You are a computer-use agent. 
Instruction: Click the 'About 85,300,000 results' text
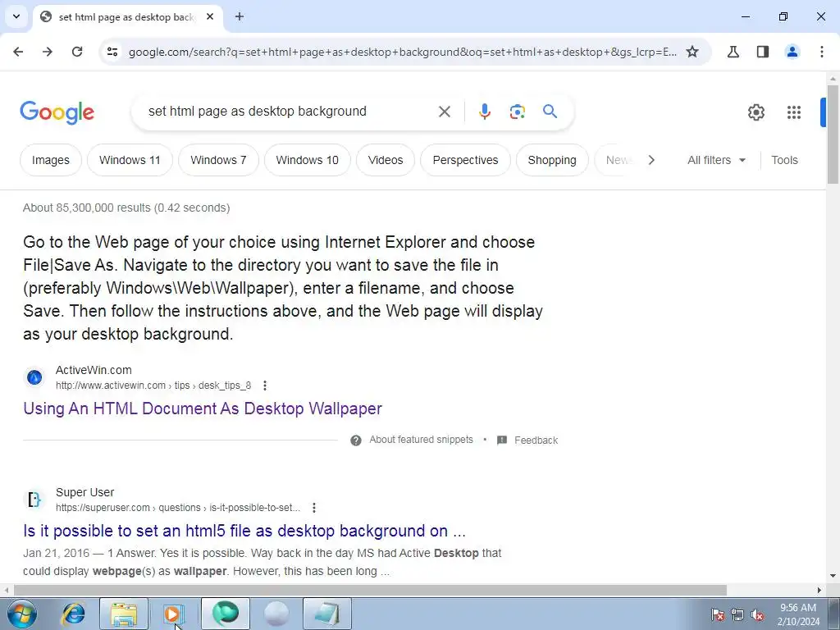(126, 208)
